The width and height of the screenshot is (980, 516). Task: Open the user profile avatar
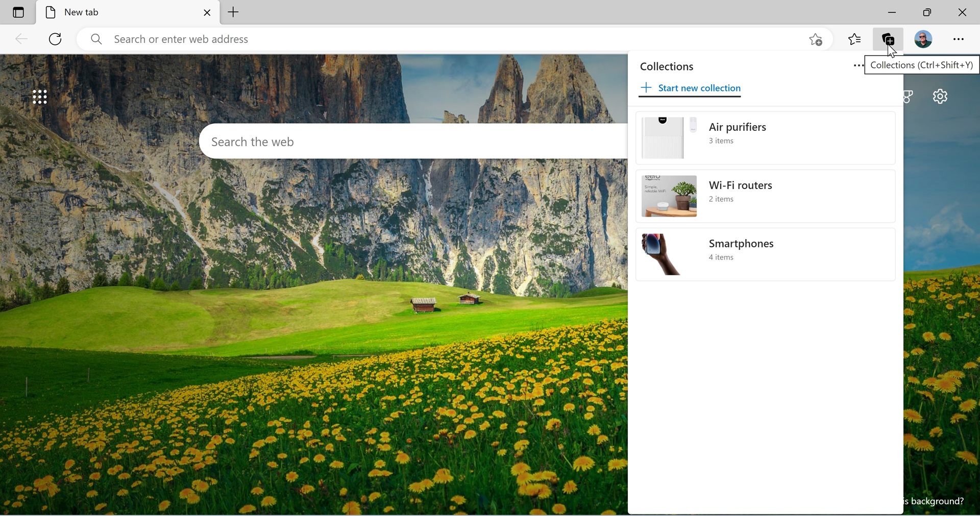923,39
